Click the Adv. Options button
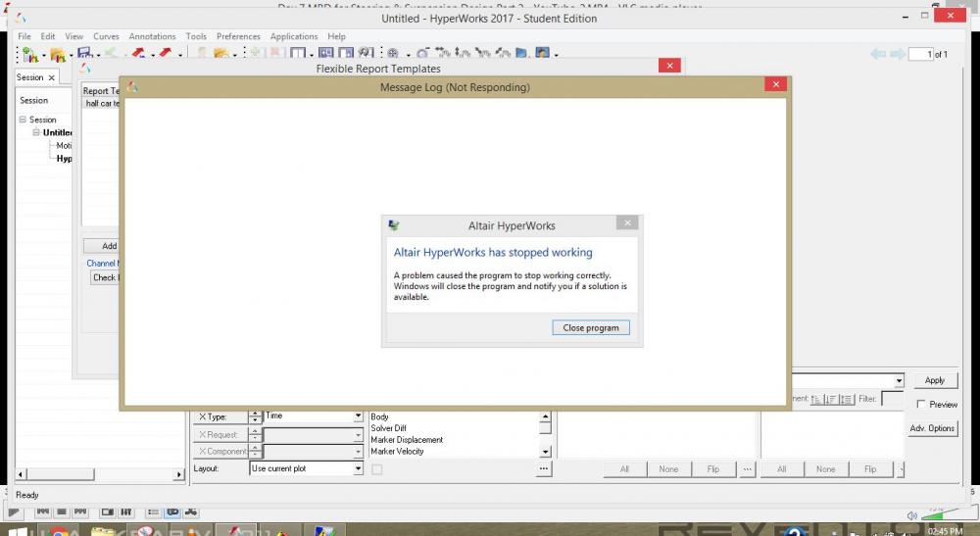The image size is (980, 536). (x=932, y=428)
